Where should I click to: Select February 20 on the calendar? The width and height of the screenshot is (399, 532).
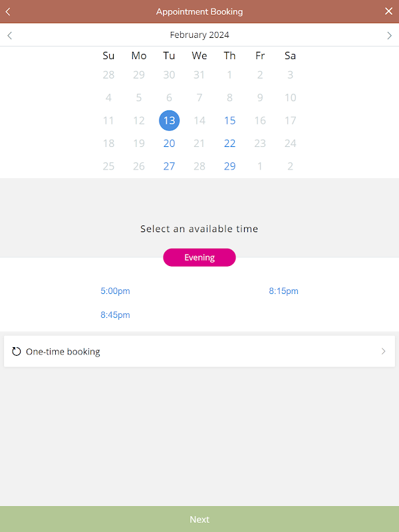[169, 144]
